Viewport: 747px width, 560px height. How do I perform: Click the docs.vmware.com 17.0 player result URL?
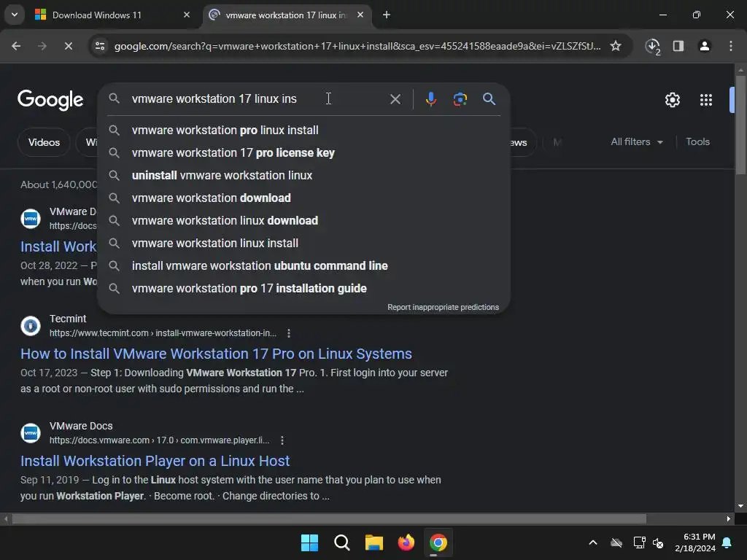tap(160, 440)
